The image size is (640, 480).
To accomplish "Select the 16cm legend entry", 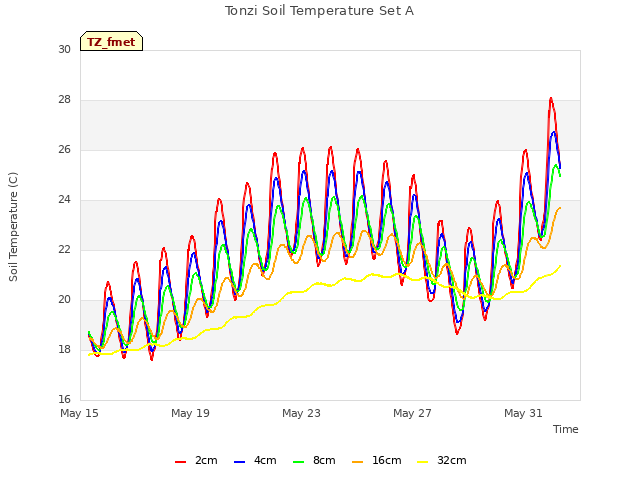I will click(376, 460).
